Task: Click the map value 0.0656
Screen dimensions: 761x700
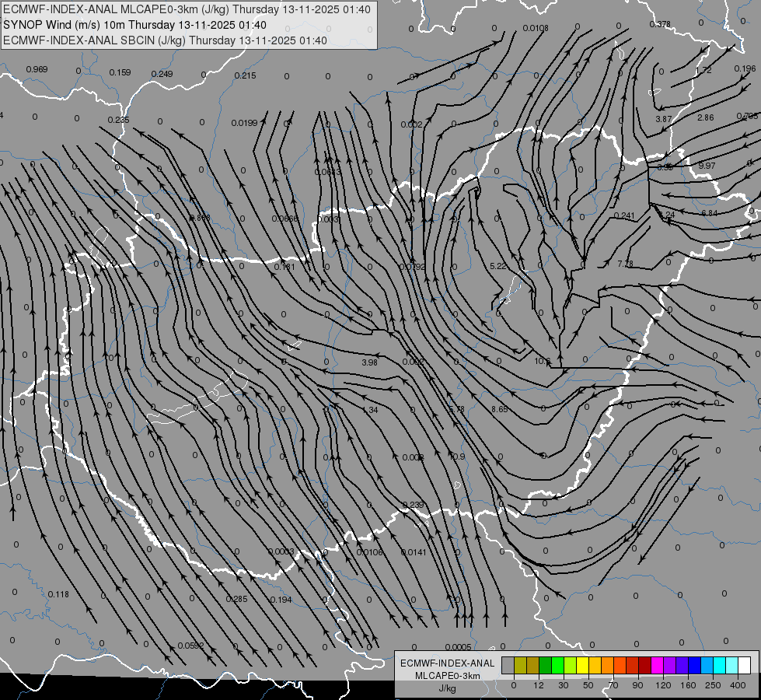Action: tap(285, 219)
